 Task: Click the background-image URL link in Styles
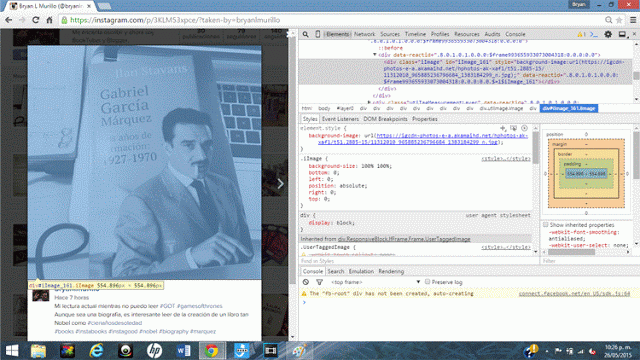(x=423, y=139)
